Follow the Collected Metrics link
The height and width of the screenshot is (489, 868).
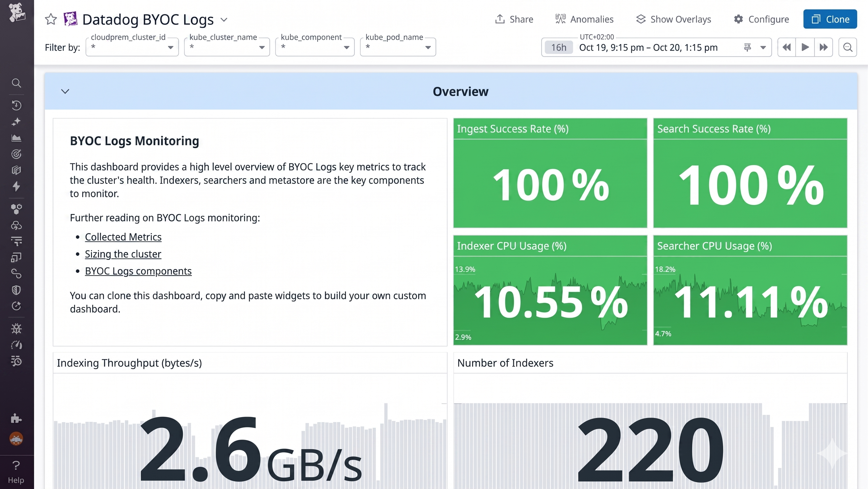(x=123, y=237)
